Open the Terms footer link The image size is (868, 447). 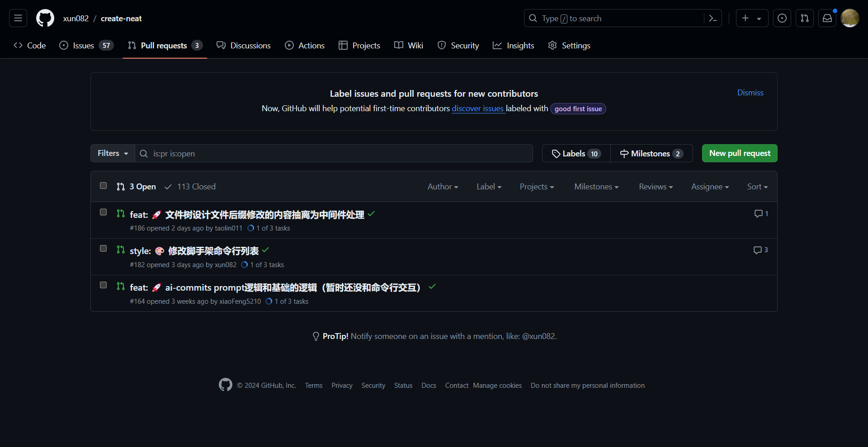[314, 386]
